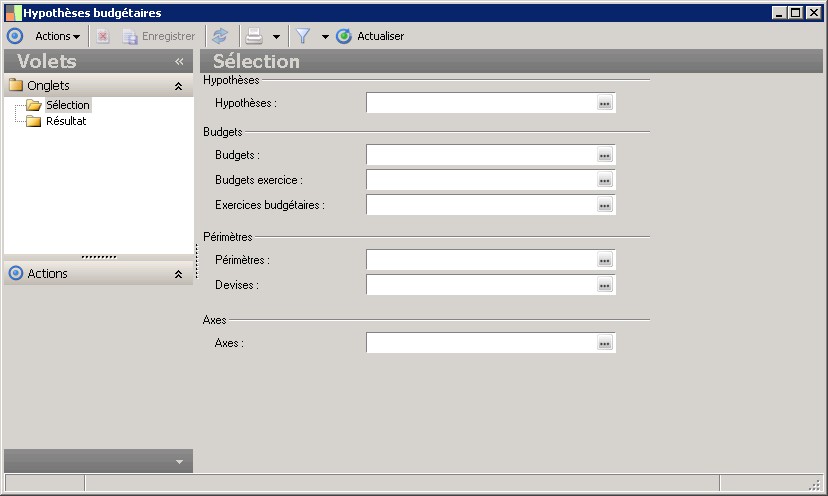Open the Budgets browse button
The height and width of the screenshot is (496, 828).
point(605,155)
